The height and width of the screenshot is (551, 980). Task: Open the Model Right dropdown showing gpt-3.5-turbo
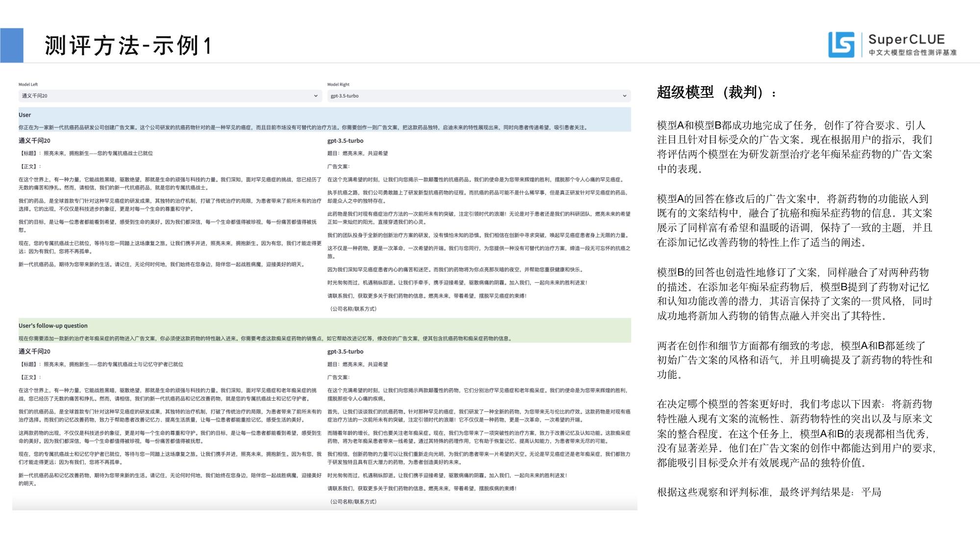point(479,96)
